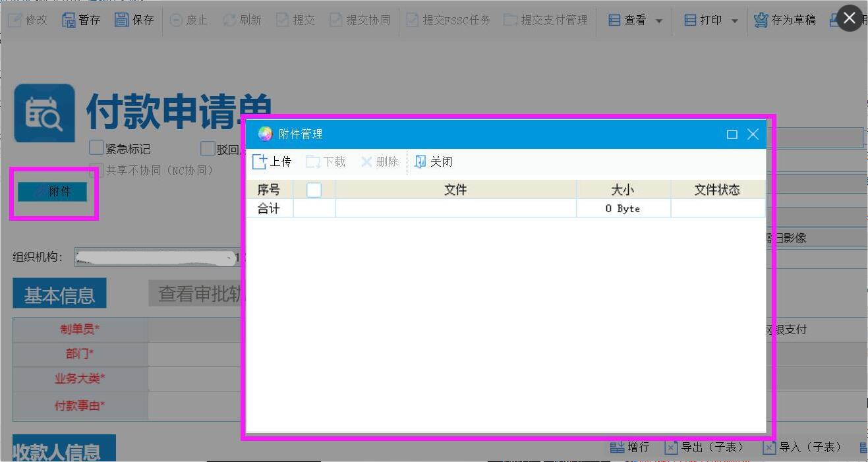Check the 驳回 checkbox beside urgent mark
868x462 pixels.
tap(208, 148)
